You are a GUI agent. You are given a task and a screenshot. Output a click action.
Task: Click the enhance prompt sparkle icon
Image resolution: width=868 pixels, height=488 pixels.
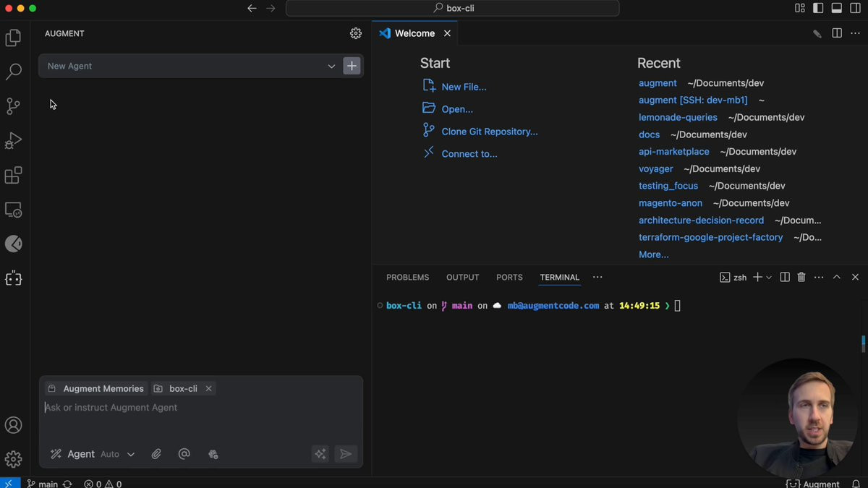click(320, 454)
